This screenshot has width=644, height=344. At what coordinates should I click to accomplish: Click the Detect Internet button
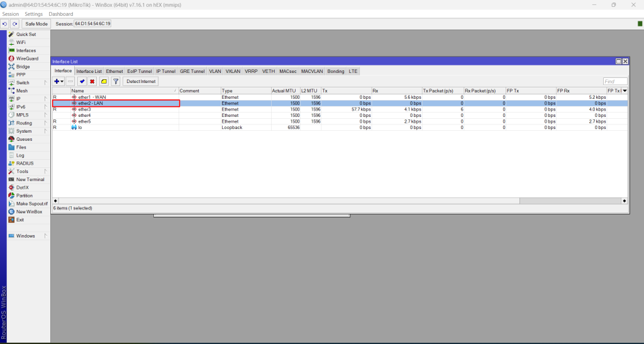(x=141, y=81)
